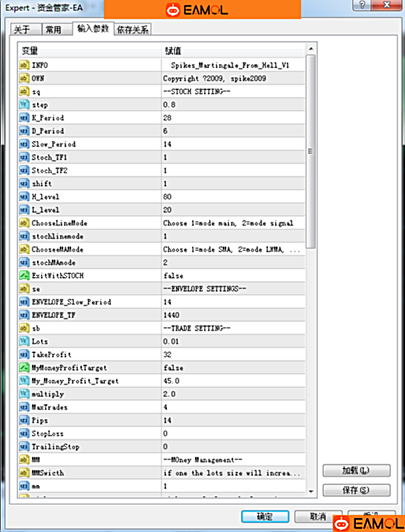405x532 pixels.
Task: Click the ENVELOPE_TF row icon
Action: [25, 315]
